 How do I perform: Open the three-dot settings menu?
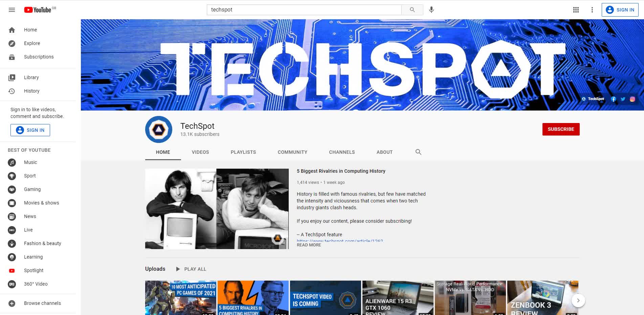592,10
